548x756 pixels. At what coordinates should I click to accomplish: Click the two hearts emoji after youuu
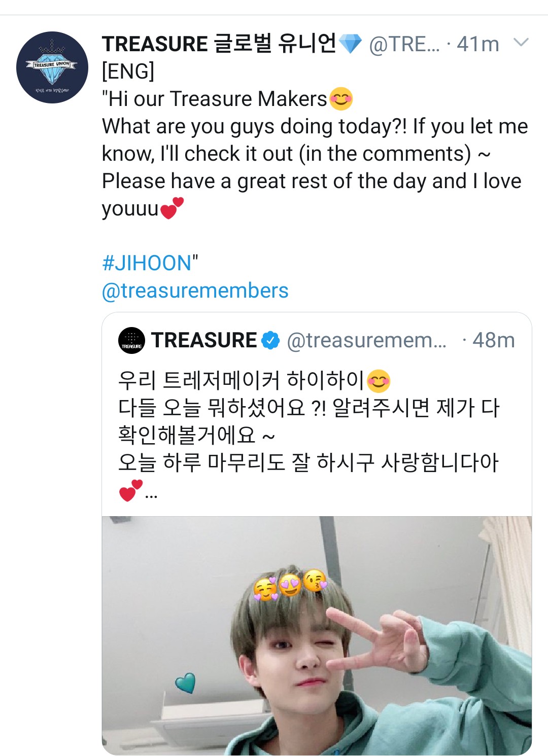[x=172, y=208]
